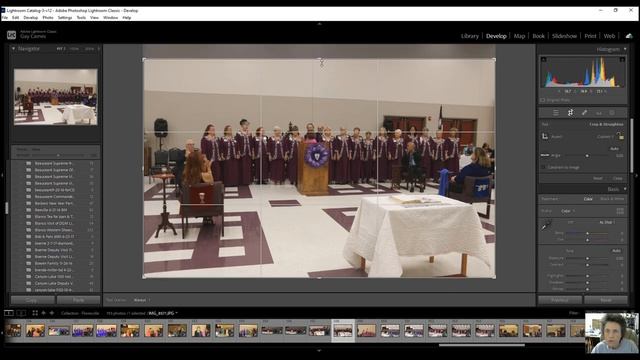Adjust the Angle slider handle
The image size is (640, 360).
tap(587, 156)
